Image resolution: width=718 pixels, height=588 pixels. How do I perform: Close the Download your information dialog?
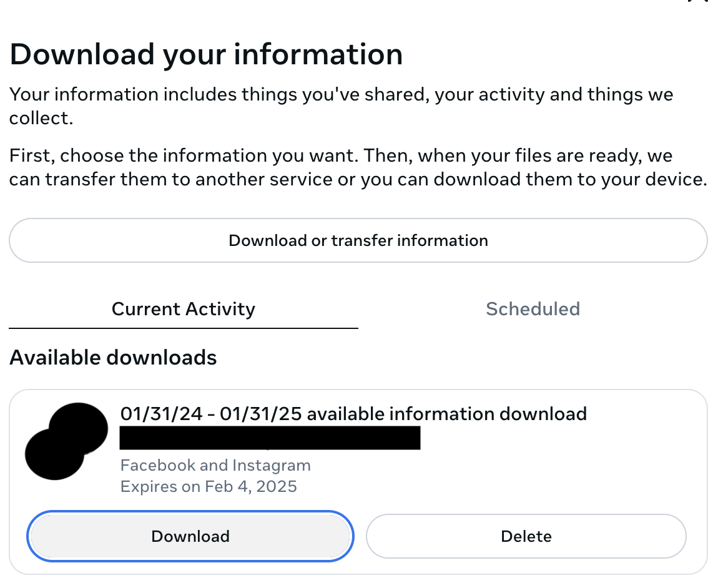click(x=699, y=1)
